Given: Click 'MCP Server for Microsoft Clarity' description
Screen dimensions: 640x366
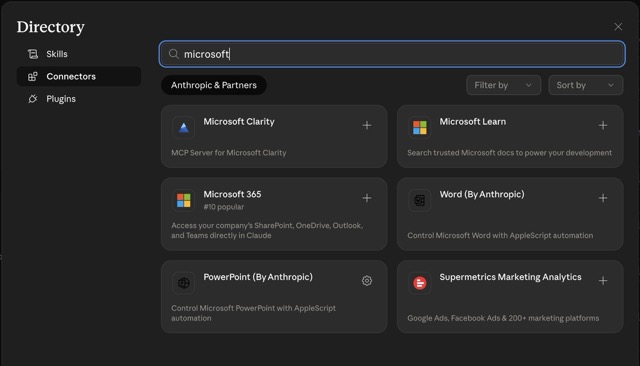Looking at the screenshot, I should point(229,153).
